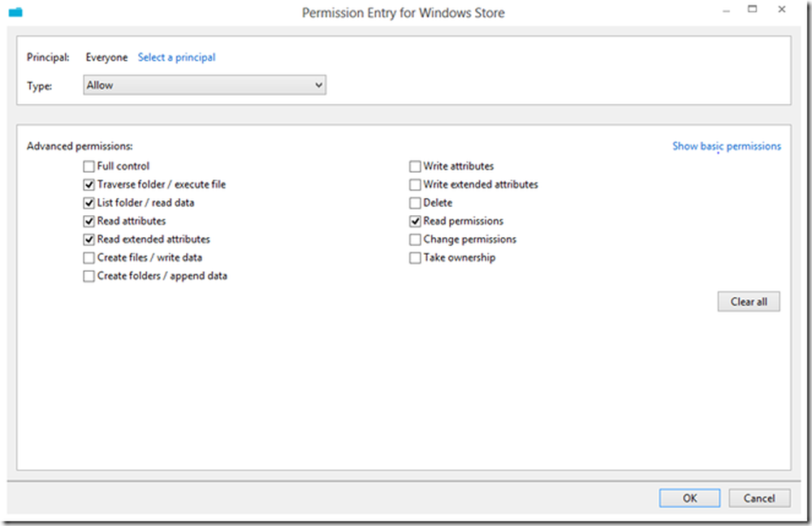Enable Create folders / append data
Screen dimensions: 812x526
pyautogui.click(x=89, y=276)
